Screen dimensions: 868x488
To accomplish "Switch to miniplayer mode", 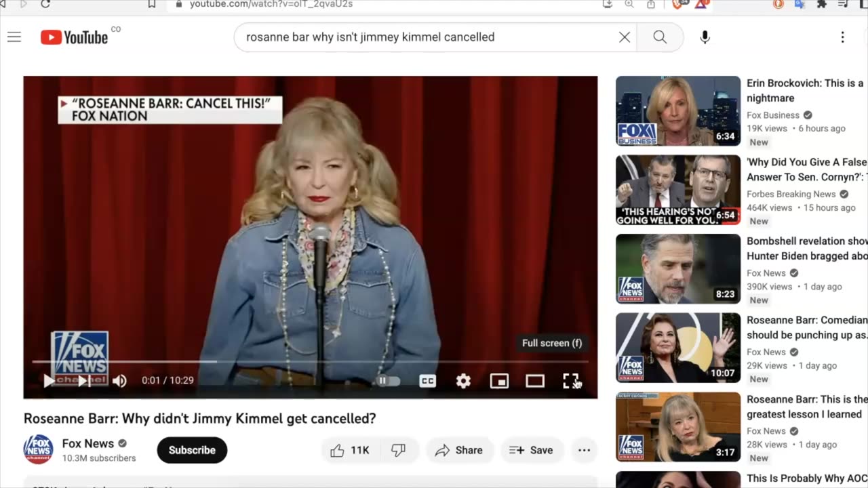I will tap(499, 381).
